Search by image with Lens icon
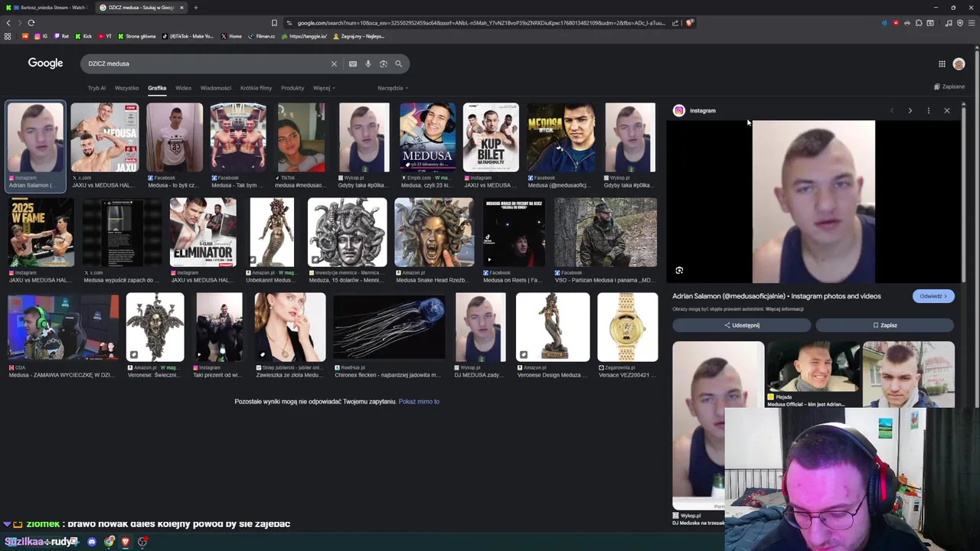Screen dimensions: 980x551 point(384,64)
